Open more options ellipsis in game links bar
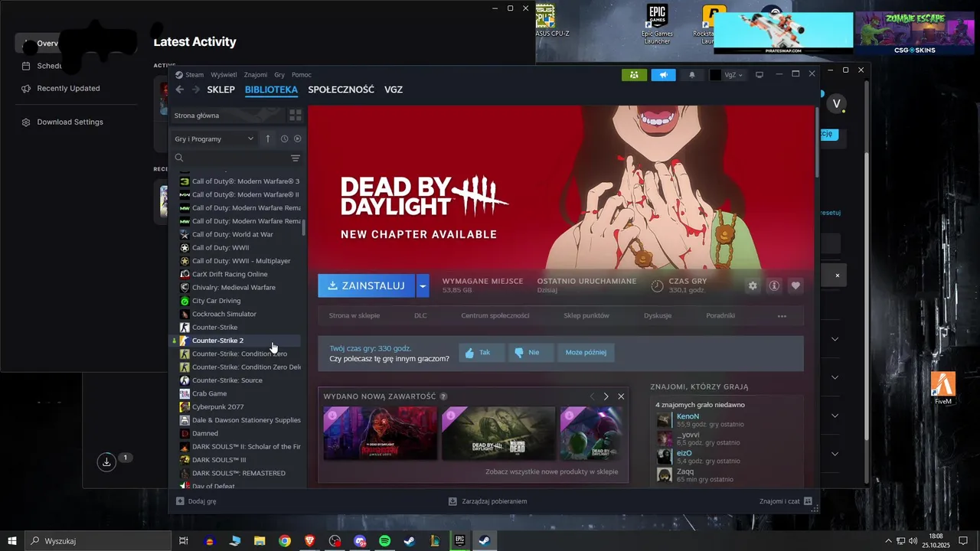 (x=782, y=315)
